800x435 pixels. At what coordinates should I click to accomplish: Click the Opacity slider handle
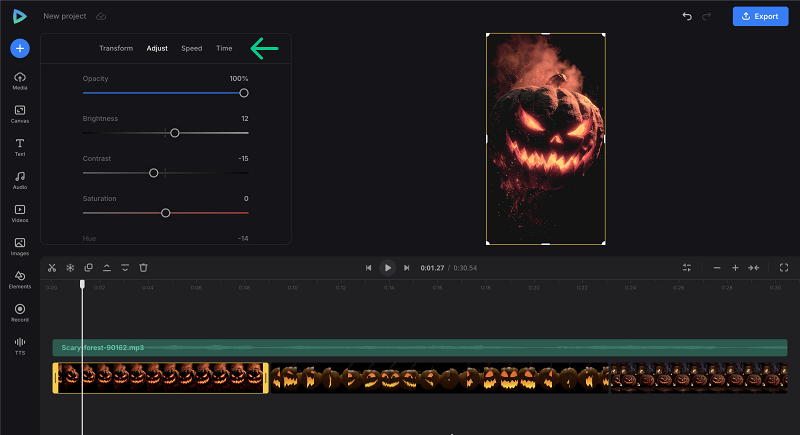(244, 93)
